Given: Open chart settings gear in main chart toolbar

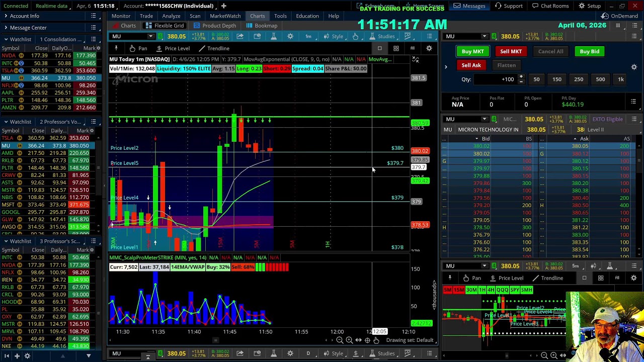Looking at the screenshot, I should pyautogui.click(x=290, y=36).
